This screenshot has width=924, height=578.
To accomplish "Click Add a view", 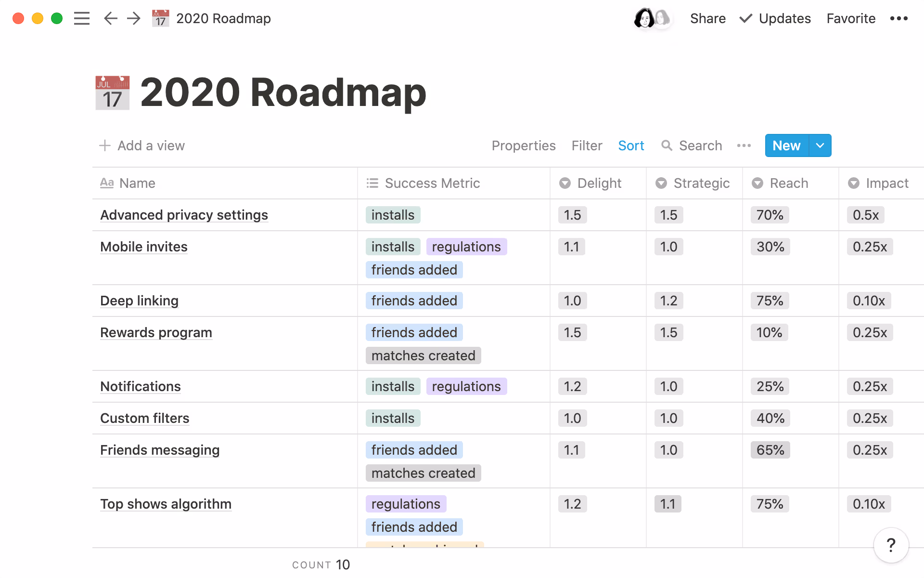I will click(x=142, y=145).
